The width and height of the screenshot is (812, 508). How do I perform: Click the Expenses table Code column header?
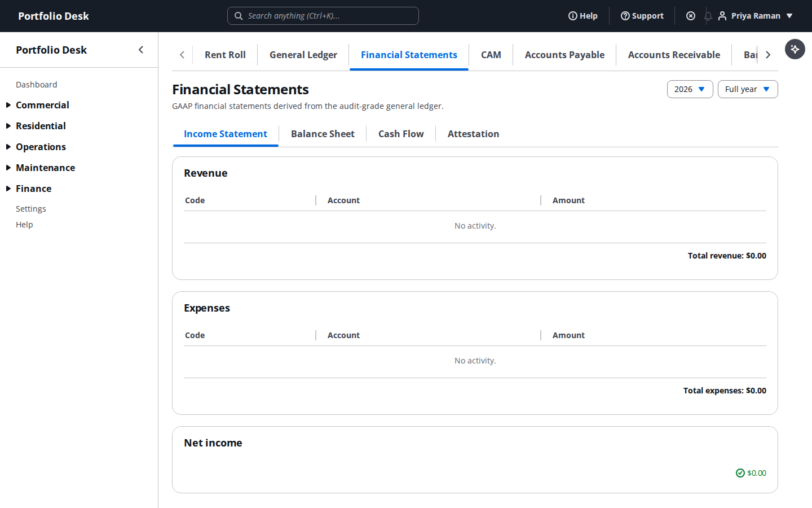pos(195,335)
